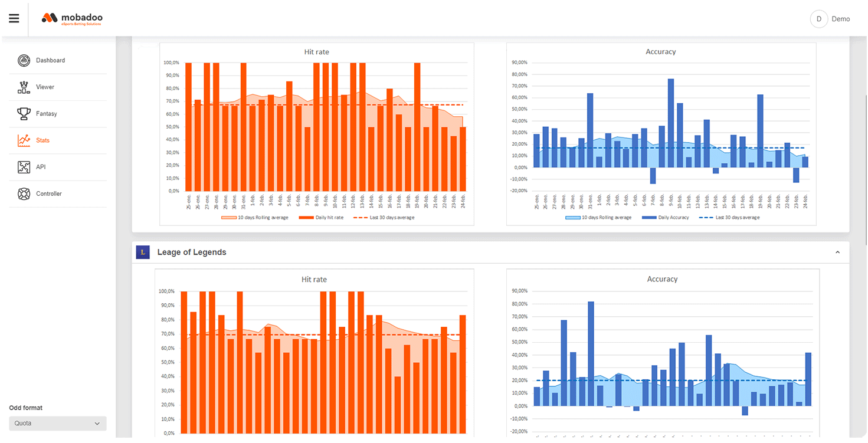Click the Fantasy trophy icon
This screenshot has width=868, height=443.
tap(24, 114)
